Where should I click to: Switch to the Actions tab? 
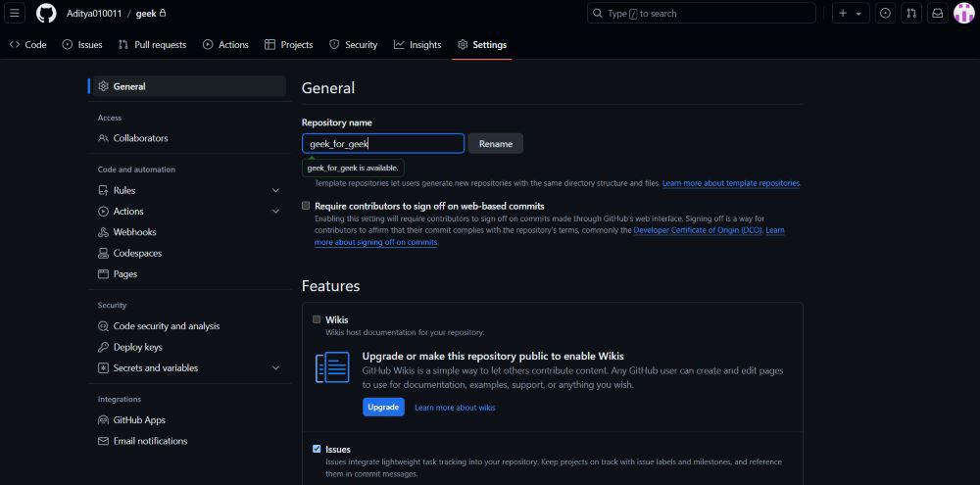[225, 44]
